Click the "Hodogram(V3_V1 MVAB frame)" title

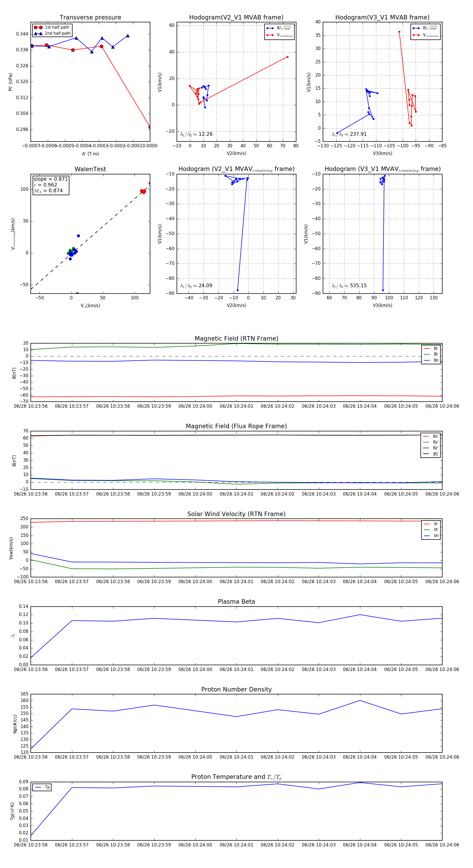pos(382,18)
